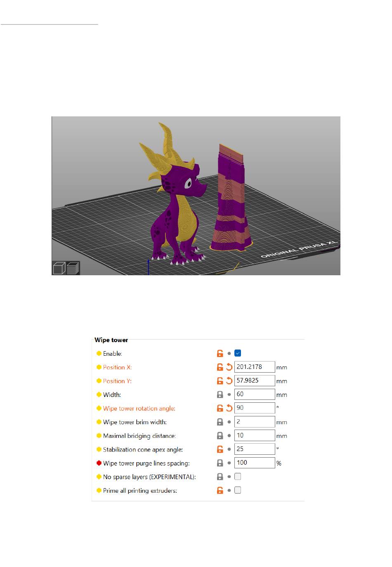Check the Prime all printing extruders box
Screen dimensions: 392x567
238,490
